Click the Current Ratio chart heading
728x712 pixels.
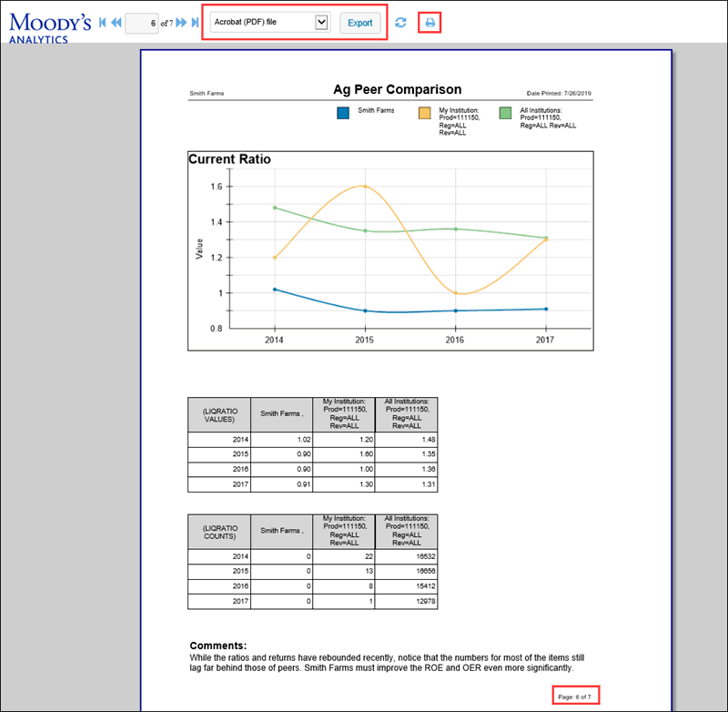[229, 159]
